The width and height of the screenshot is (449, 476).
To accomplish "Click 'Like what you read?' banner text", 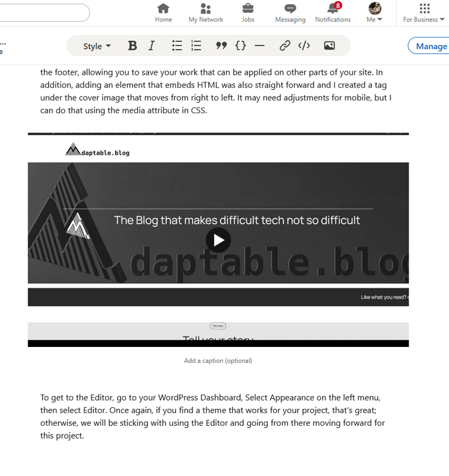I will point(385,297).
